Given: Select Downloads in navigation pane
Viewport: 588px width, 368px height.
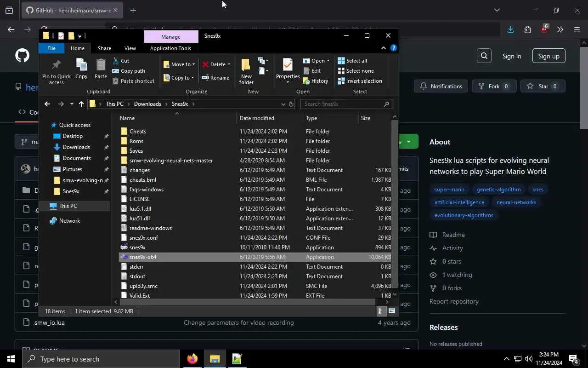Looking at the screenshot, I should click(x=76, y=147).
